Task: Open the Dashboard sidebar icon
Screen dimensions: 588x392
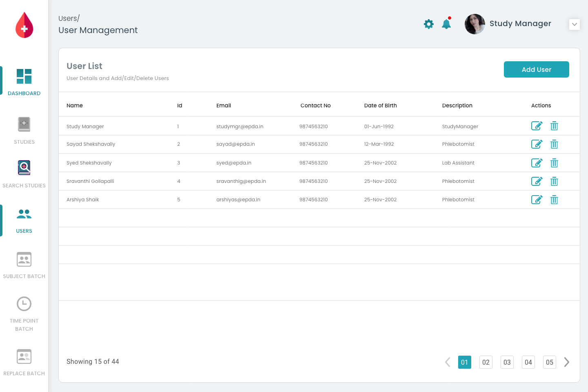Action: pos(24,76)
